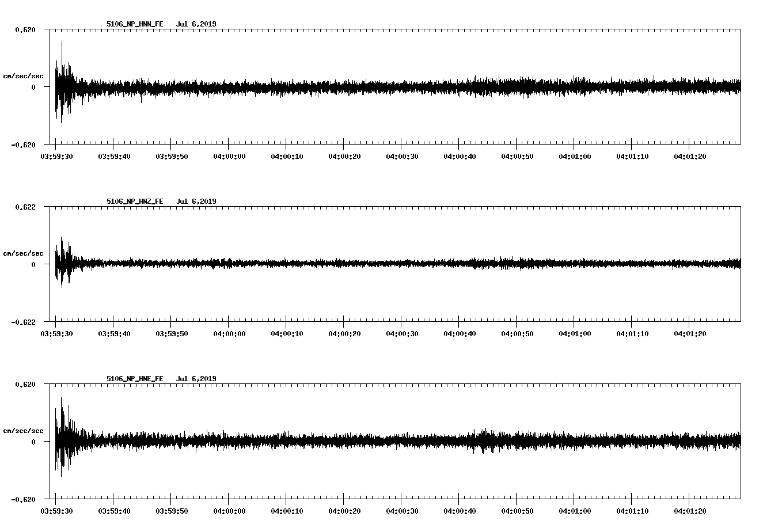The image size is (782, 532).
Task: Click 04:01:00 time label under HNE plot
Action: pyautogui.click(x=575, y=511)
